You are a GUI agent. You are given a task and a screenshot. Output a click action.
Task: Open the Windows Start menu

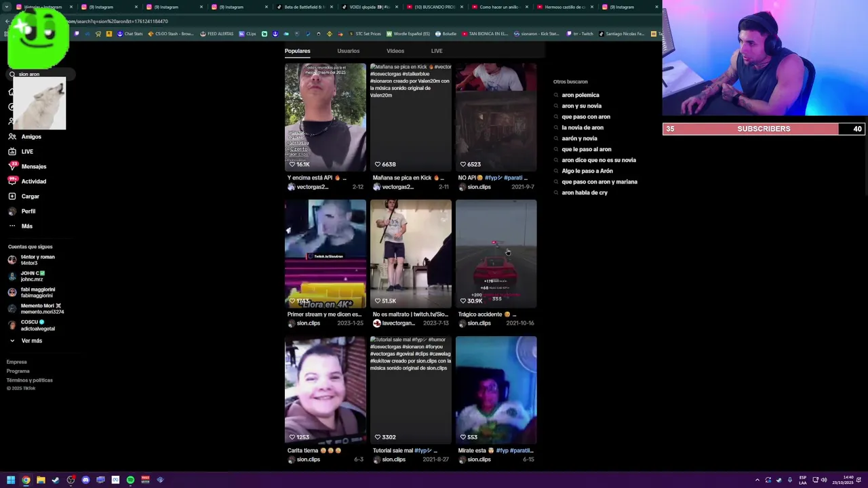click(x=11, y=480)
